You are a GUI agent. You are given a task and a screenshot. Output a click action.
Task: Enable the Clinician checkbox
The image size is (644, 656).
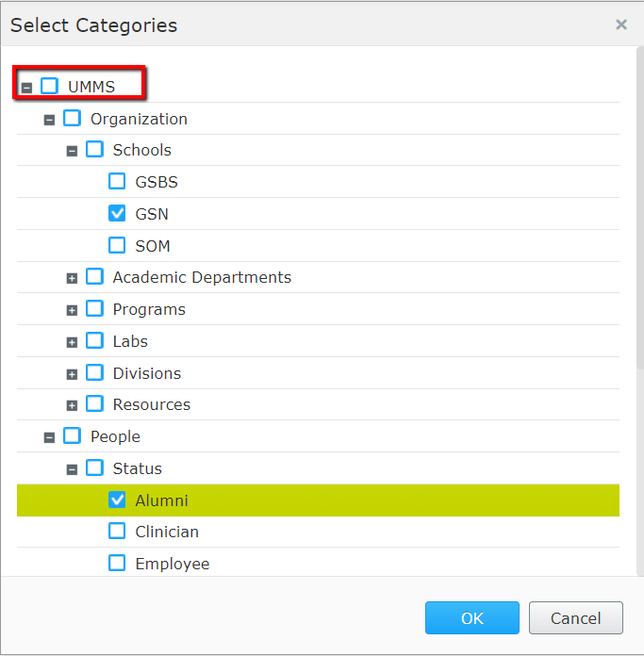(117, 531)
